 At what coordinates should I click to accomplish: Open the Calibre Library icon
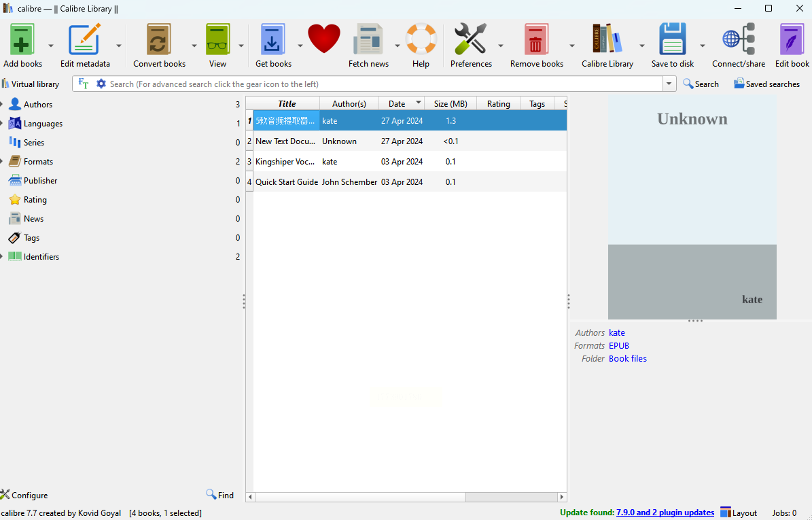[607, 39]
